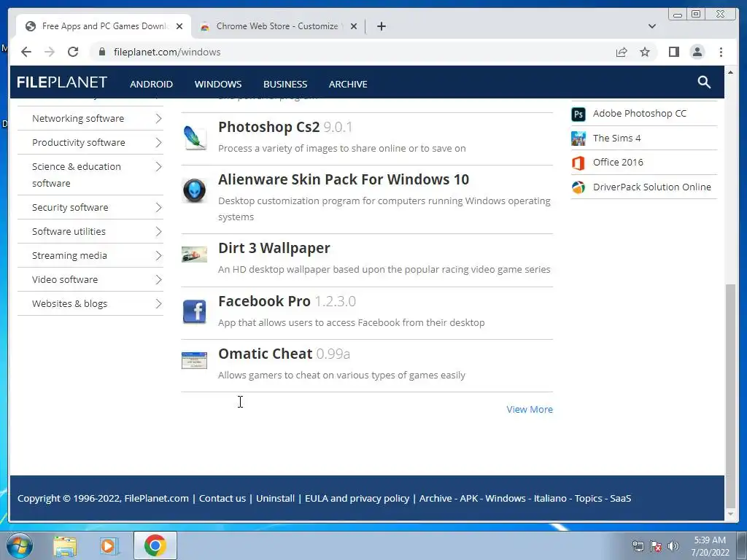Image resolution: width=747 pixels, height=560 pixels.
Task: Open Alienware Skin Pack For Windows 10 title
Action: pos(344,179)
